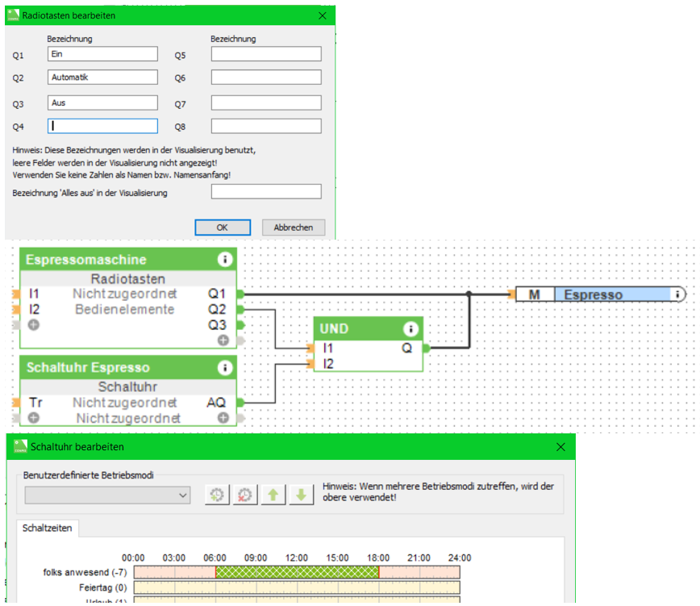This screenshot has width=700, height=606.
Task: Click the plus icon below AQ on Schaltuhr block
Action: coord(223,418)
